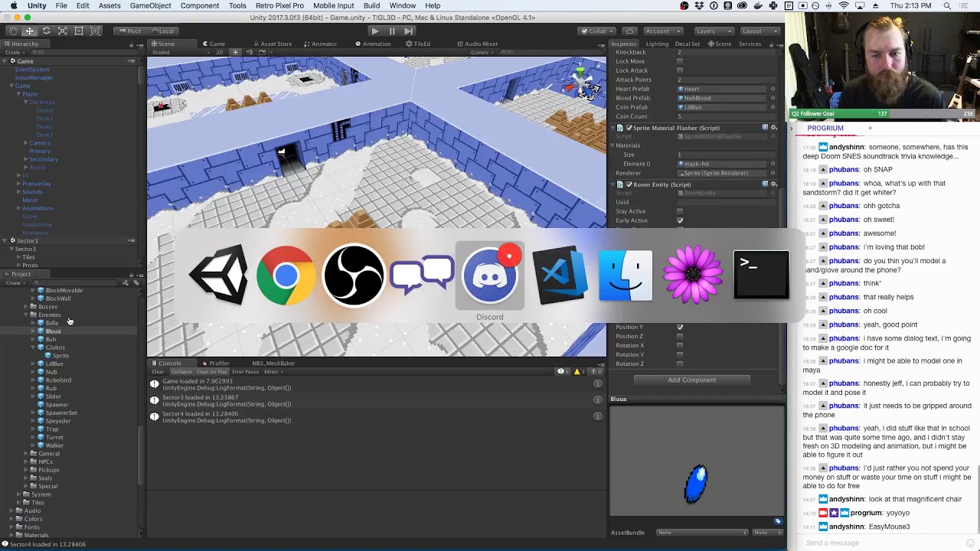The image size is (980, 551).
Task: Open the Profiler tab
Action: 216,364
